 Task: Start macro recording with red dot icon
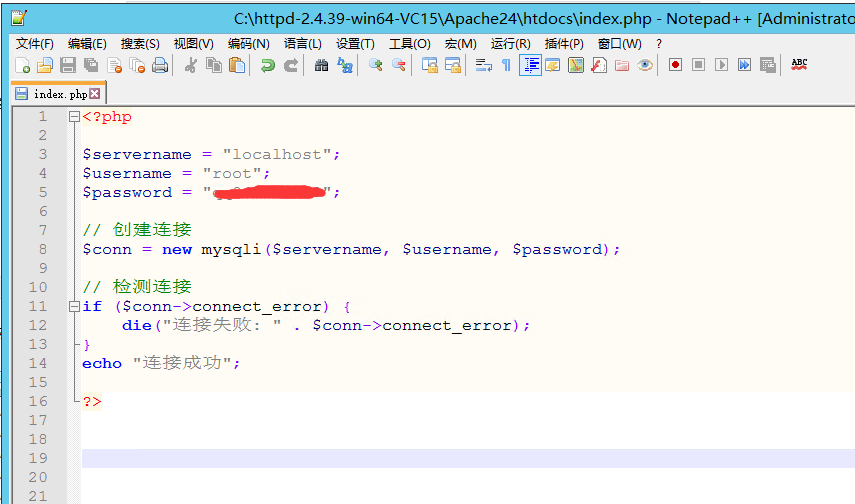click(675, 65)
